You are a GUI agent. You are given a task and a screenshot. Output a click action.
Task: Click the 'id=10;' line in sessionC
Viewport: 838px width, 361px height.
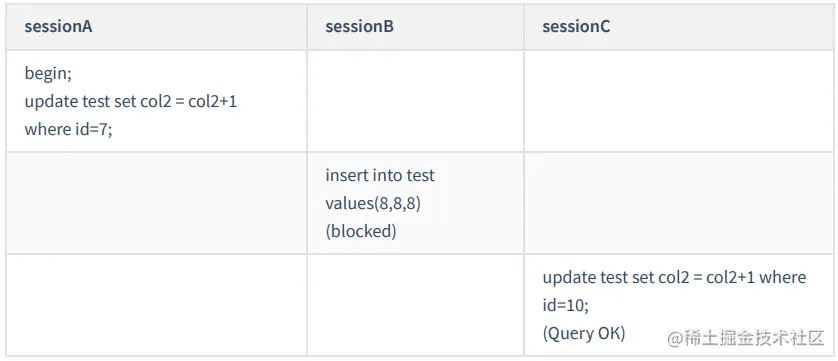(x=565, y=305)
